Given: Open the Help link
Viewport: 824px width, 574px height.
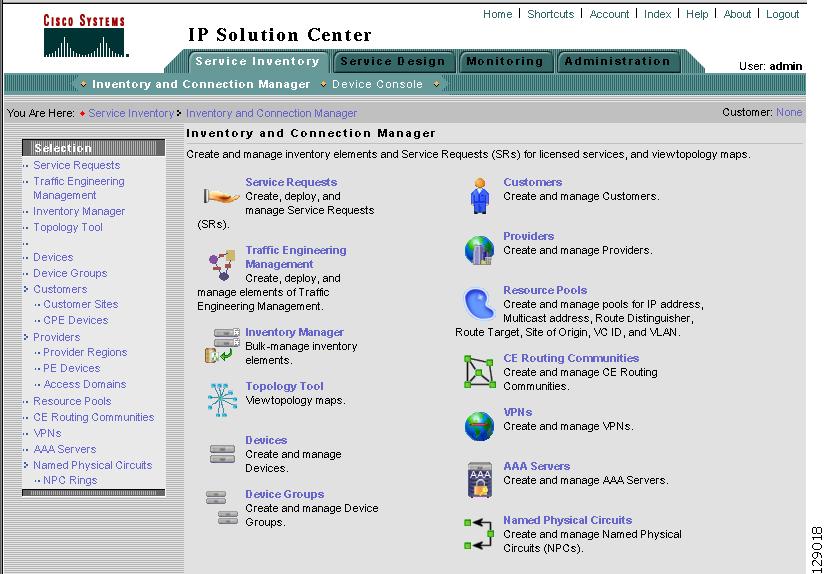Looking at the screenshot, I should pos(697,14).
